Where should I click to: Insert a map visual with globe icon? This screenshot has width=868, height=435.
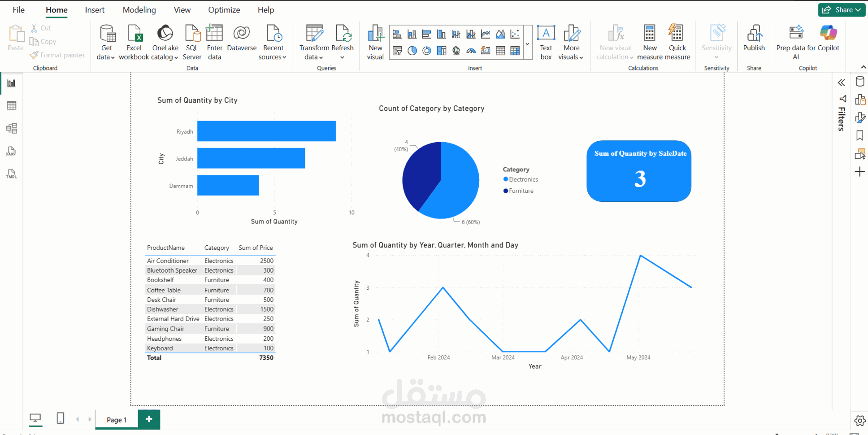tap(456, 51)
